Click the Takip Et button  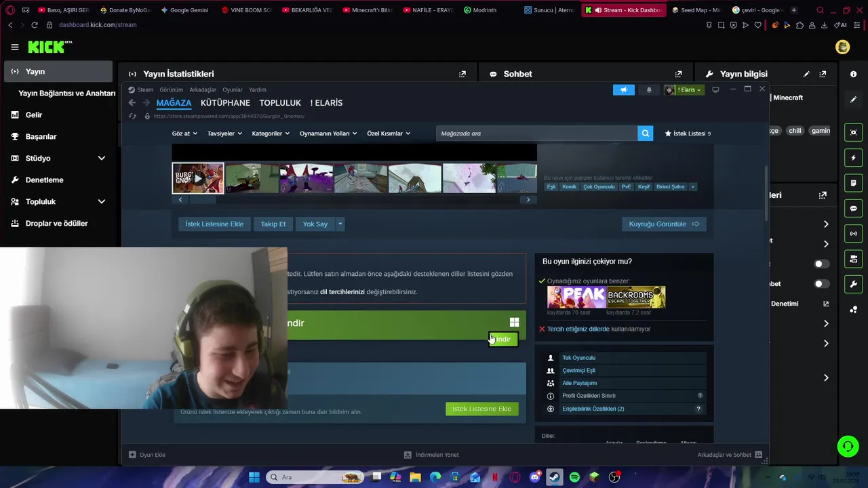click(273, 224)
